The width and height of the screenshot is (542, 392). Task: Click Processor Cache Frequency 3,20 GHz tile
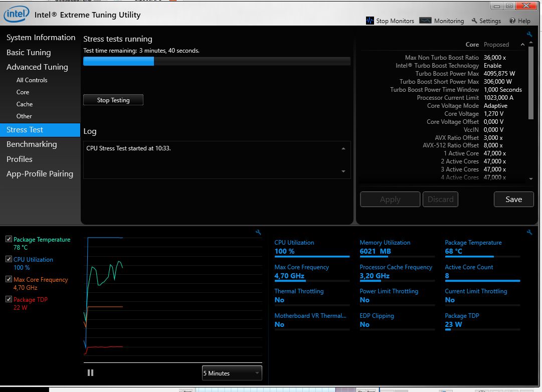tap(397, 273)
